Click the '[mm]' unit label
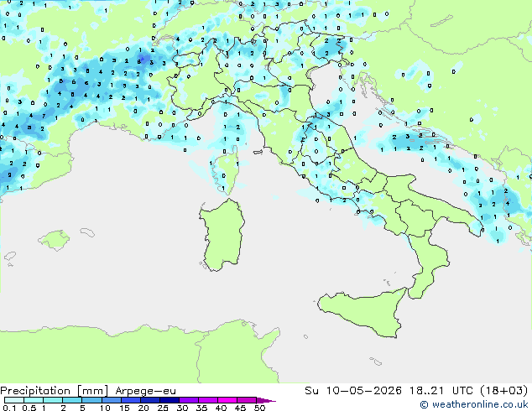 (92, 391)
